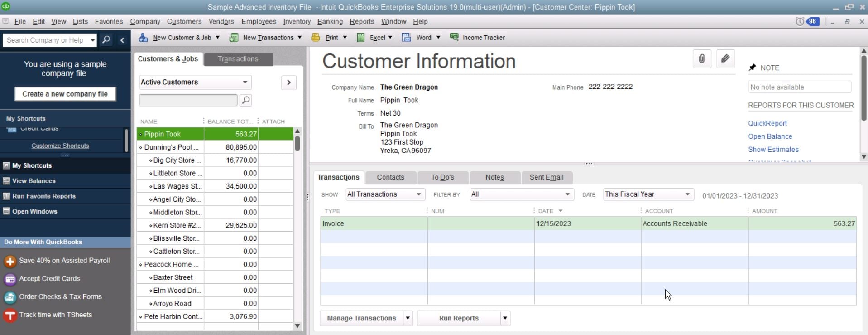Click the pushpin Note icon
The image size is (868, 335).
coord(753,68)
